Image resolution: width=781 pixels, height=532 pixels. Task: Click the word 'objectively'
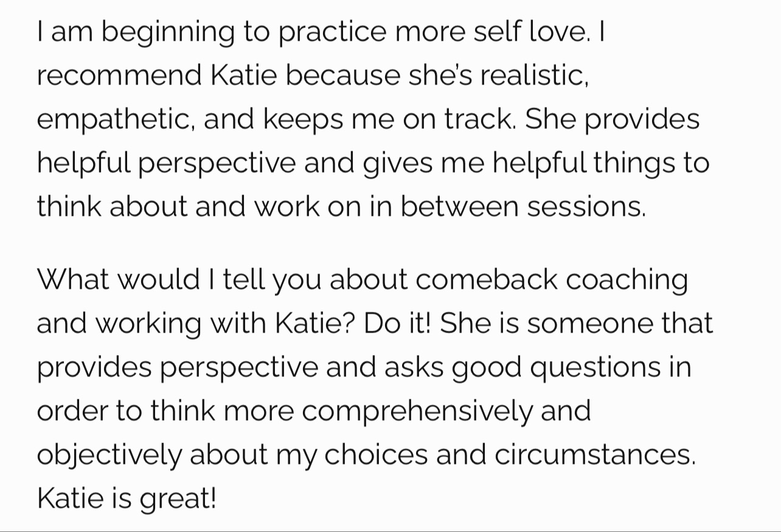pos(109,455)
